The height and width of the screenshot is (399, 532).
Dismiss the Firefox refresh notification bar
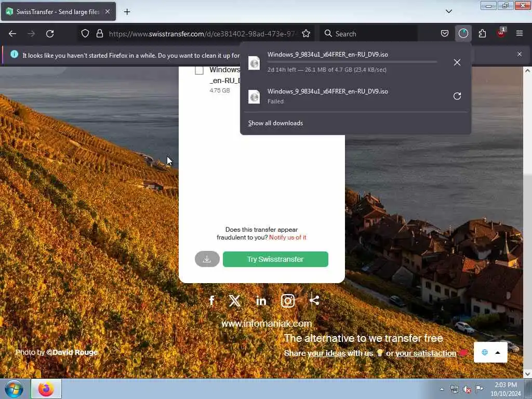click(519, 54)
